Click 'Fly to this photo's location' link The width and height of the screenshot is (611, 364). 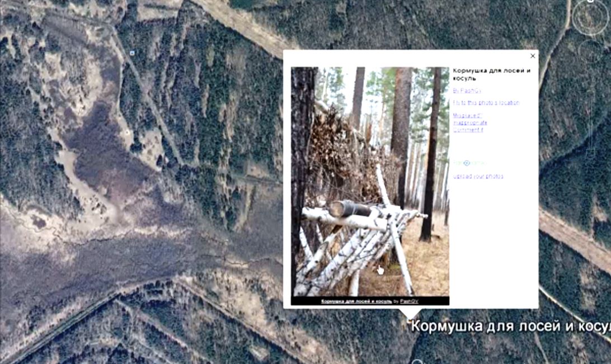click(x=486, y=103)
